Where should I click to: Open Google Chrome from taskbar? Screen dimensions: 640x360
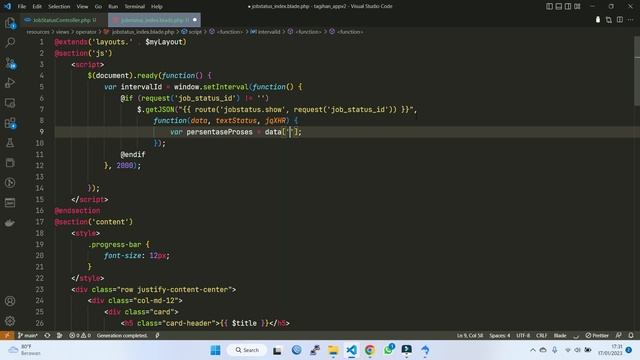tap(370, 350)
